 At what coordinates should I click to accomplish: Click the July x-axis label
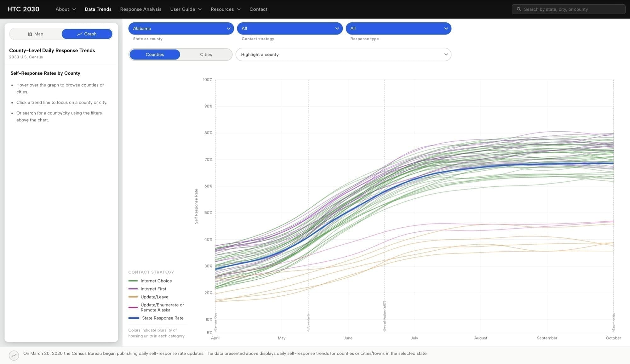(415, 338)
